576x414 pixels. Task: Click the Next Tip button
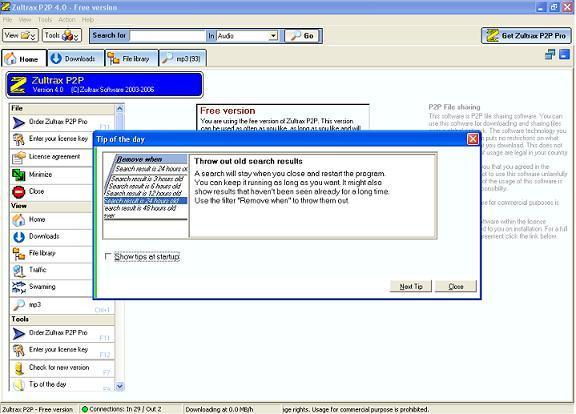pyautogui.click(x=411, y=286)
